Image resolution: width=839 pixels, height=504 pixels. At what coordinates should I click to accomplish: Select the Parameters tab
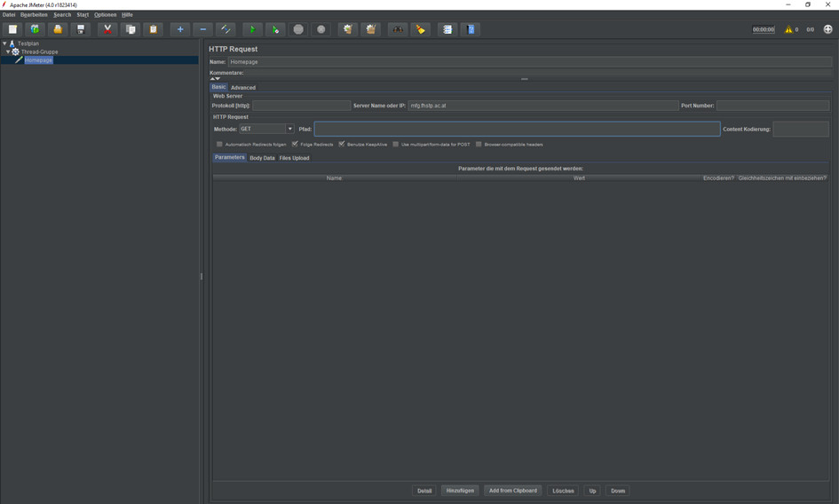coord(230,157)
